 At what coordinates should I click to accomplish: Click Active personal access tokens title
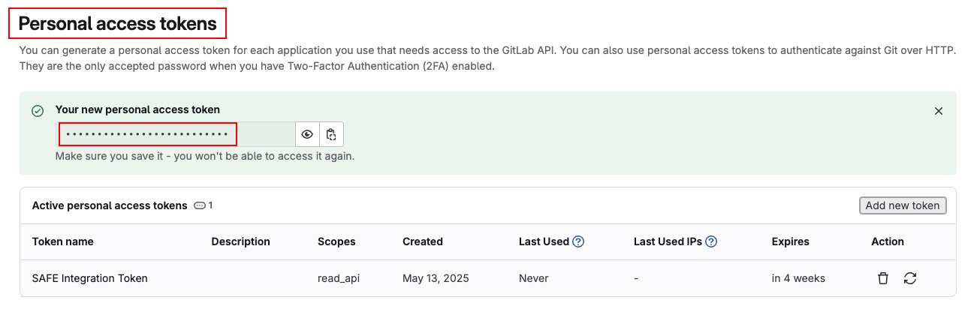110,205
